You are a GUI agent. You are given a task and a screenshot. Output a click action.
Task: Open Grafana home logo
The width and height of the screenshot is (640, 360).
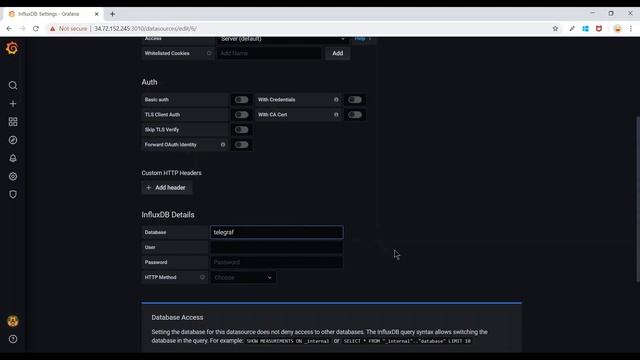pos(12,48)
